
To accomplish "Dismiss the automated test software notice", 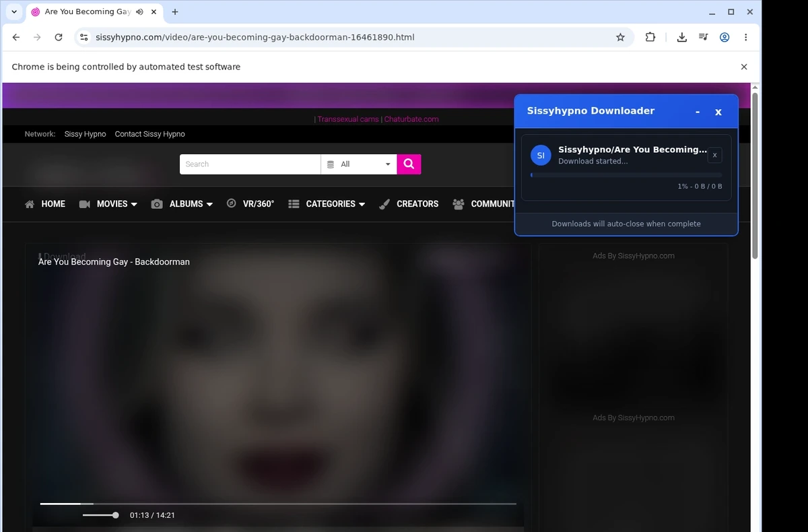I will tap(744, 67).
